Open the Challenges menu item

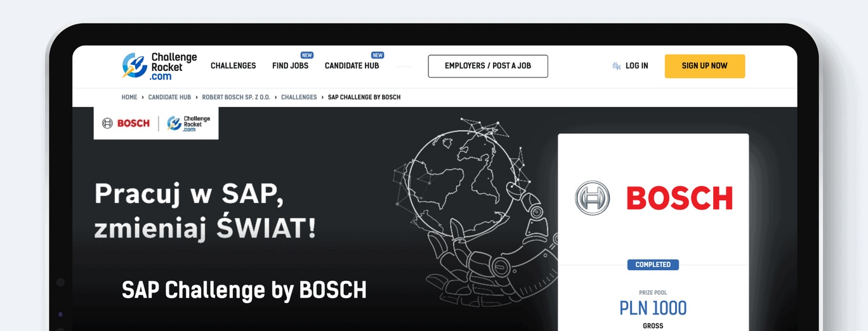tap(233, 66)
